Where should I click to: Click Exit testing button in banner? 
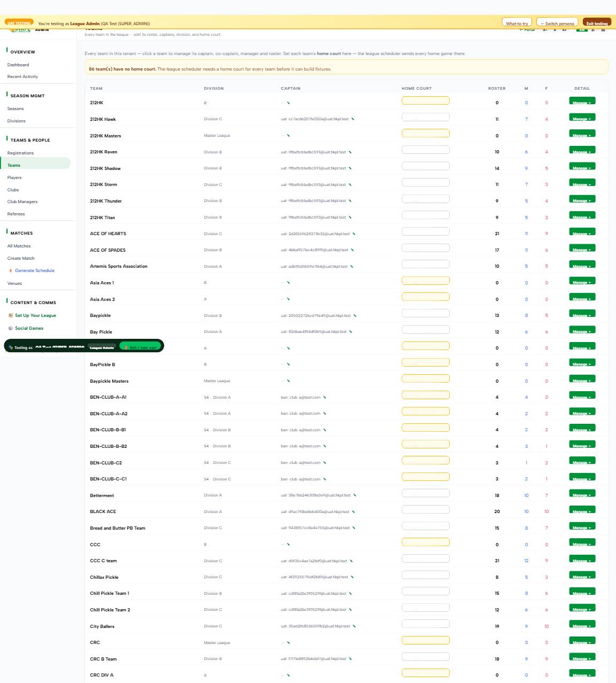point(597,22)
